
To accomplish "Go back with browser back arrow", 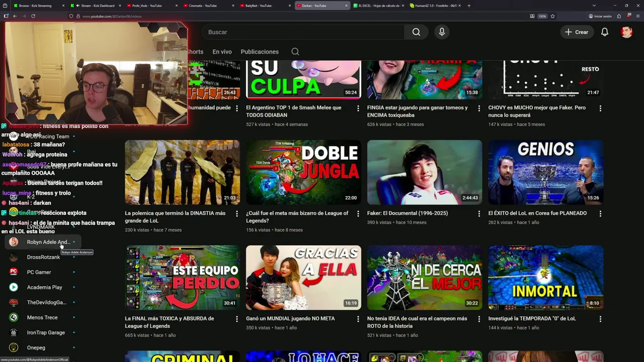I will 15,16.
